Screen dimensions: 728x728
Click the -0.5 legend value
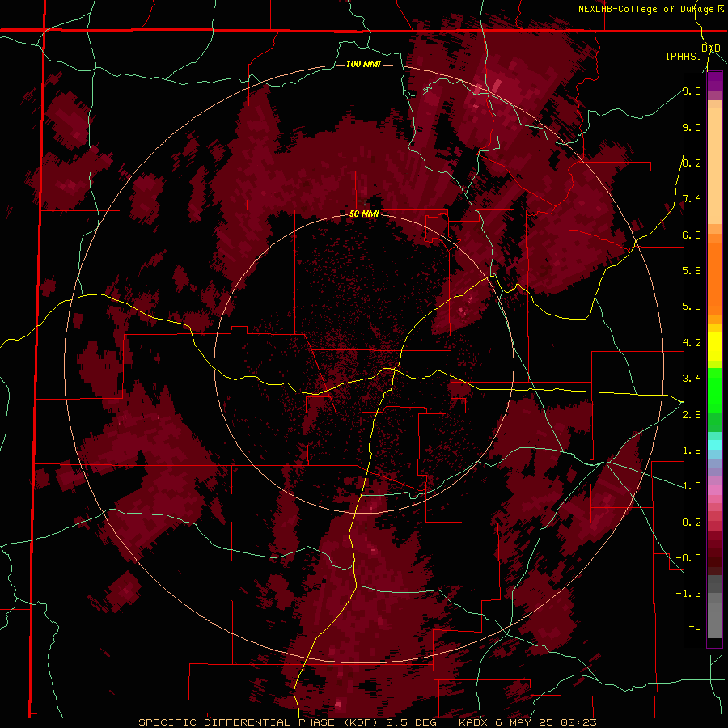click(x=688, y=558)
